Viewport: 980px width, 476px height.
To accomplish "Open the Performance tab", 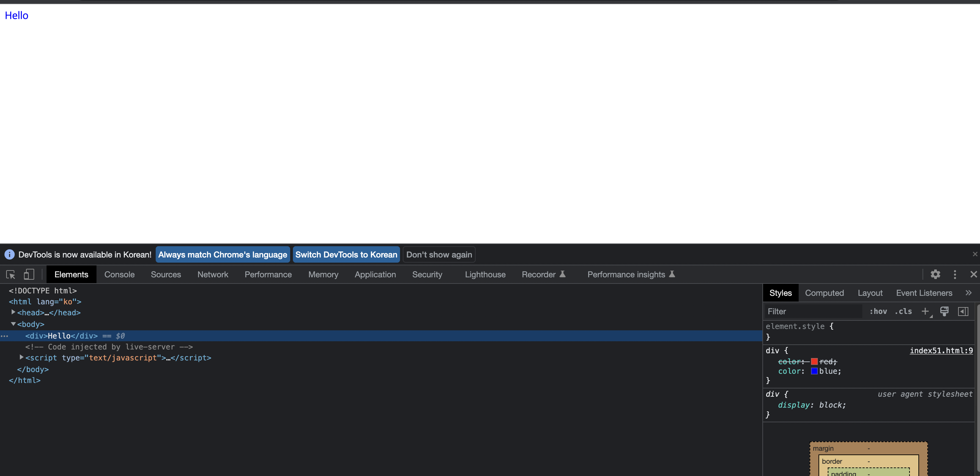I will click(268, 274).
